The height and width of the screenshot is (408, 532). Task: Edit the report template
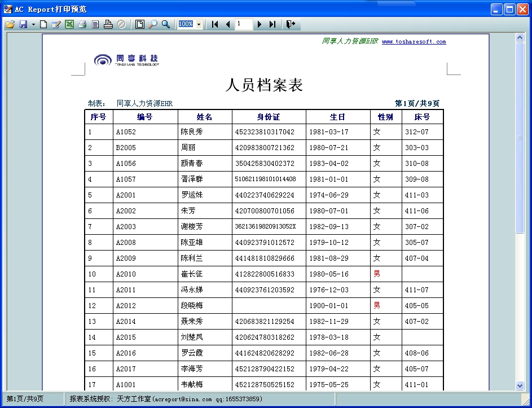(x=56, y=24)
